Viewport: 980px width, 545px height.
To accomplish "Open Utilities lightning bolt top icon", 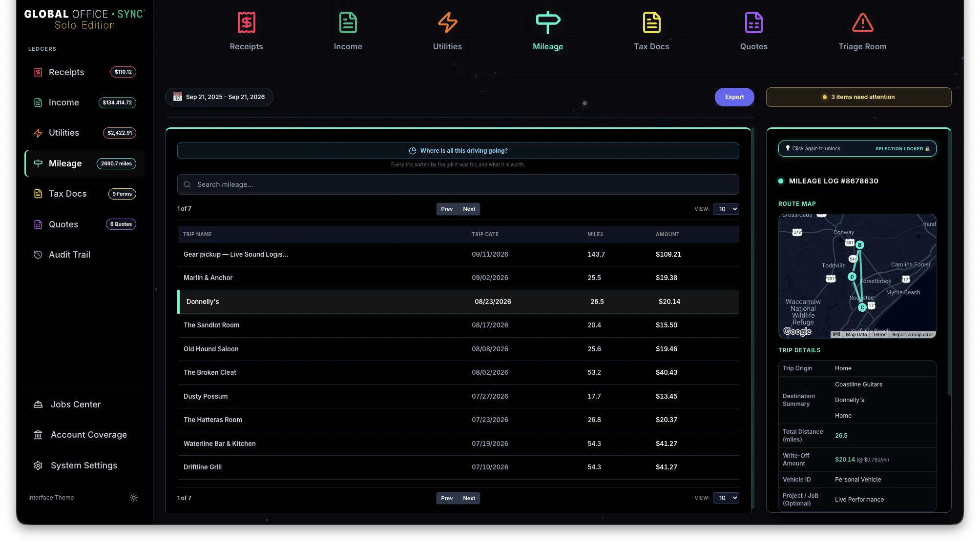I will point(447,22).
